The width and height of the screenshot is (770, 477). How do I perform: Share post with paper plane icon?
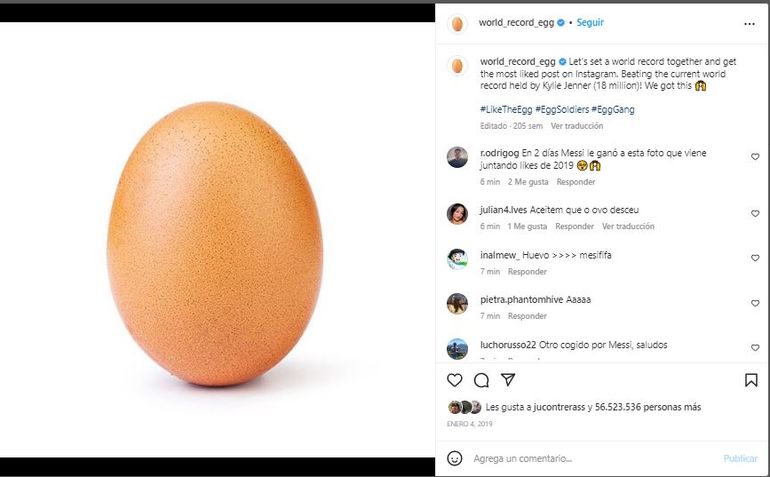[508, 380]
